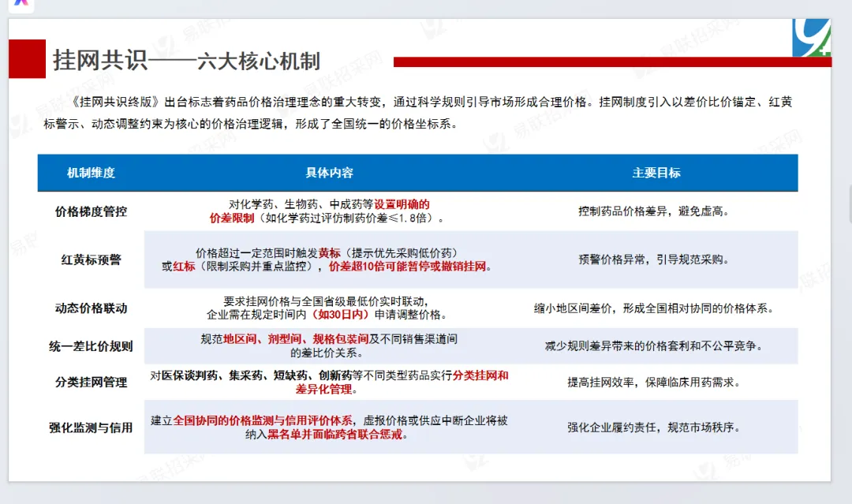The image size is (852, 504).
Task: Select the 红黄标预警 row label
Action: click(x=91, y=259)
